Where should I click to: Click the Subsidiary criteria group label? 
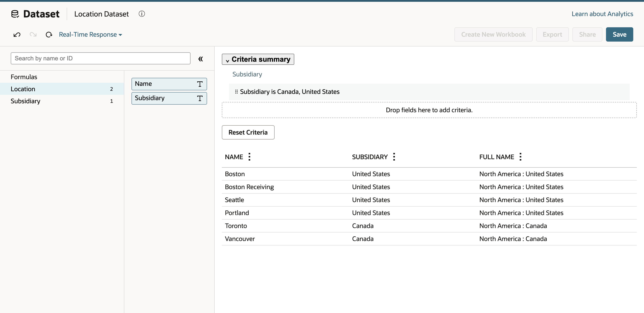(x=247, y=74)
